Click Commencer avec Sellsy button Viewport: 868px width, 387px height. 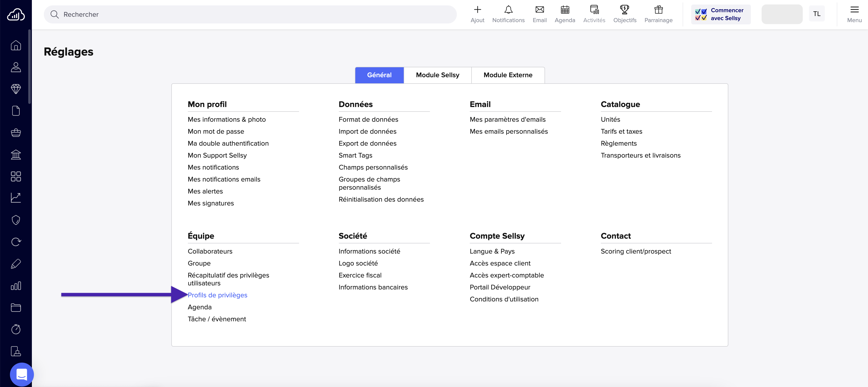point(721,14)
